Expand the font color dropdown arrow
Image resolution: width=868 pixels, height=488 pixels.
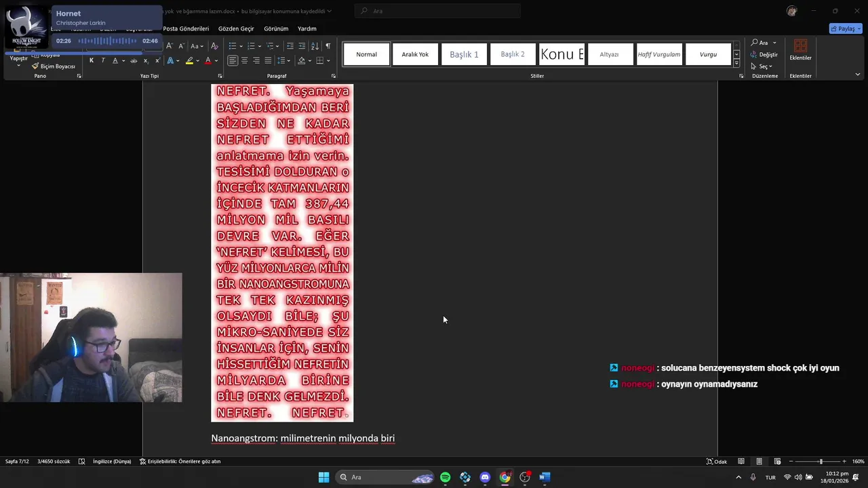(x=216, y=60)
